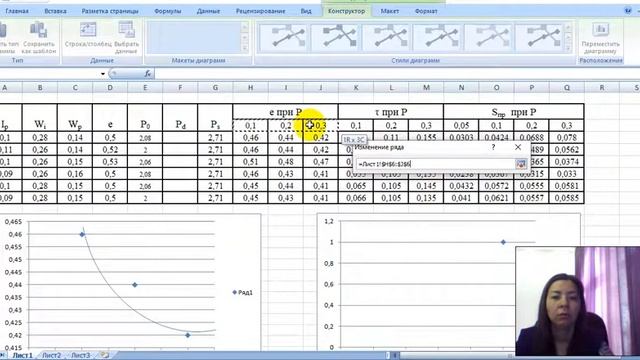640x360 pixels.
Task: Click Сохранить как шаблон icon
Action: click(38, 38)
